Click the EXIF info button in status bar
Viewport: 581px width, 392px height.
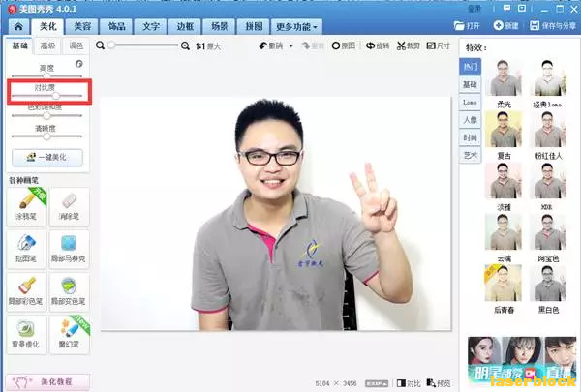click(377, 383)
